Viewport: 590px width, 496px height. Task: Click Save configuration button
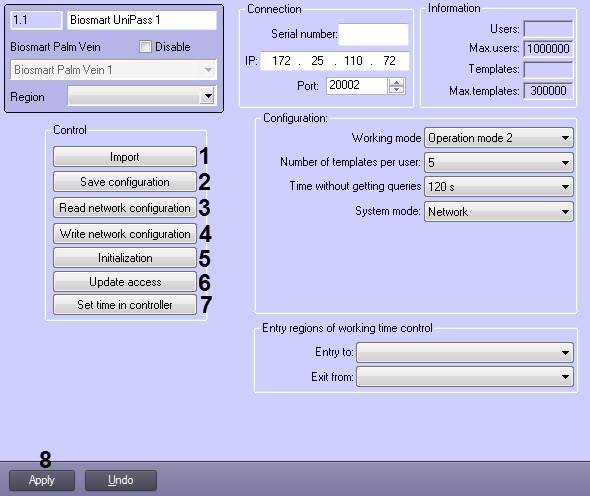tap(125, 182)
